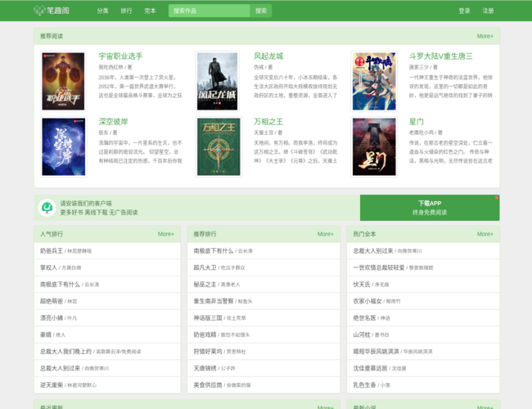This screenshot has height=409, width=532.
Task: Click the 下载APP download button
Action: click(430, 208)
